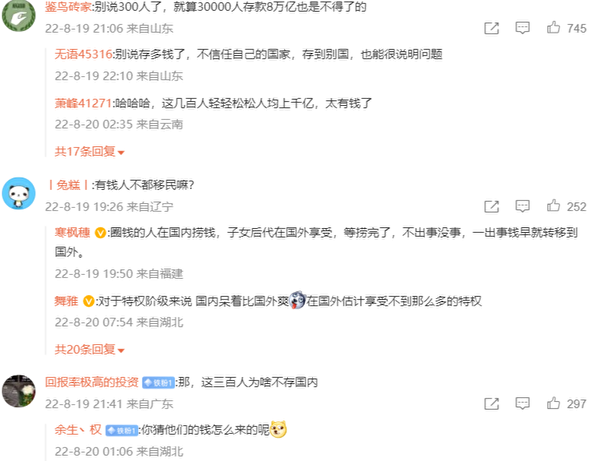
Task: Share 回报率极高的投资's comment
Action: pos(492,404)
